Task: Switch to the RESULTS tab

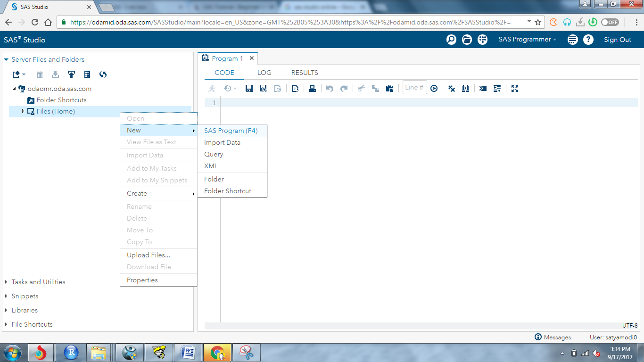Action: point(305,73)
